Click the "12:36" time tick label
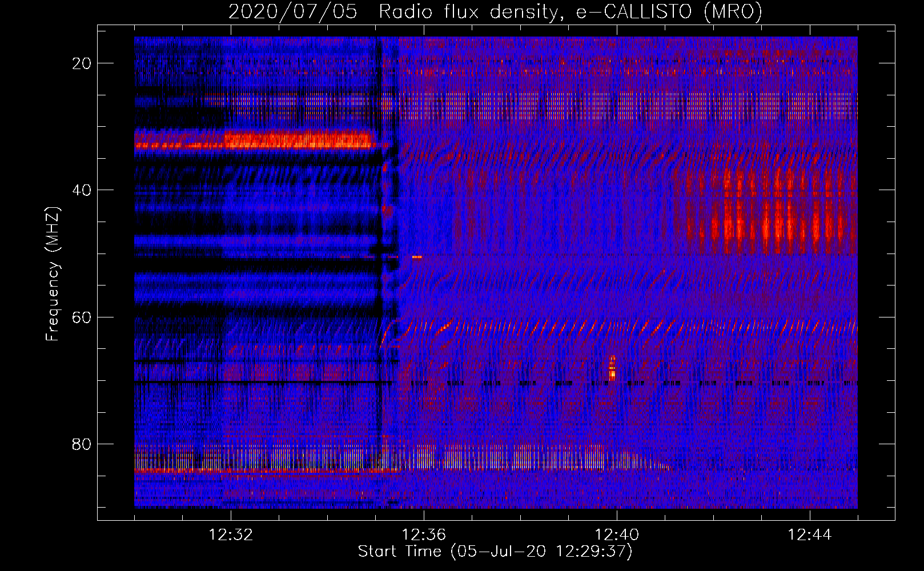 click(x=424, y=535)
